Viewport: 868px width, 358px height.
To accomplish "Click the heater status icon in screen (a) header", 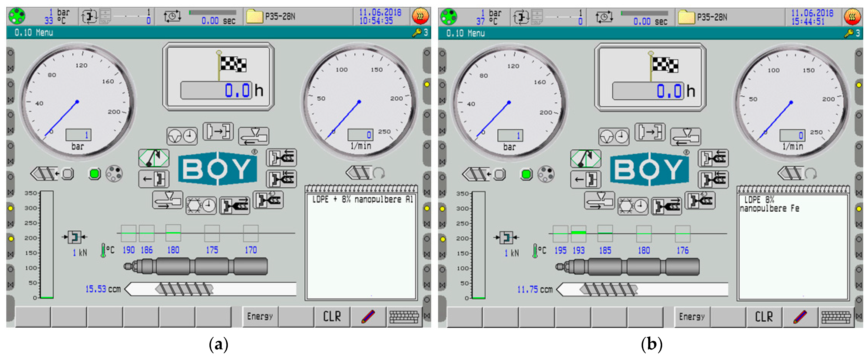I will tap(421, 16).
